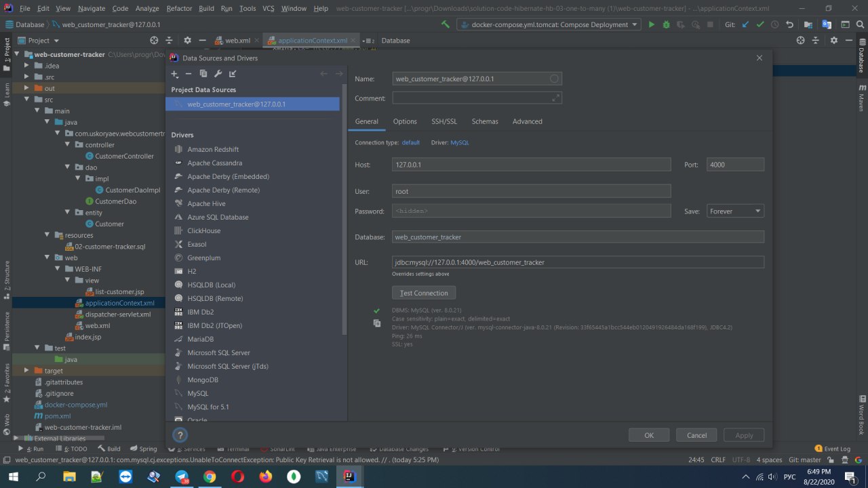Open the VCS menu
The width and height of the screenshot is (868, 488).
(x=269, y=8)
